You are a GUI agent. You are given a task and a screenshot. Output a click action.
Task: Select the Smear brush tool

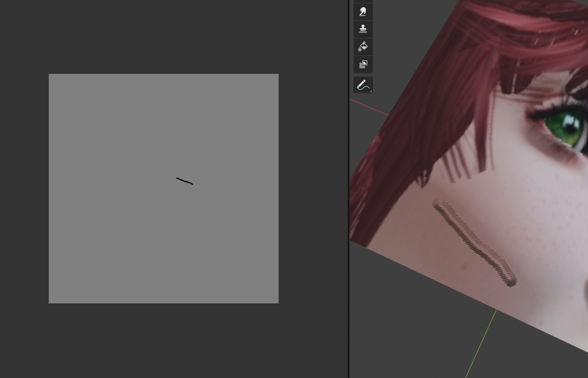coord(363,12)
